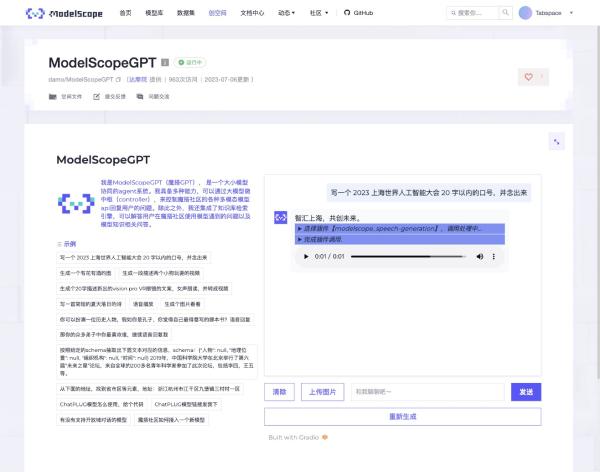
Task: Click the bot avatar icon in chat
Action: [280, 217]
